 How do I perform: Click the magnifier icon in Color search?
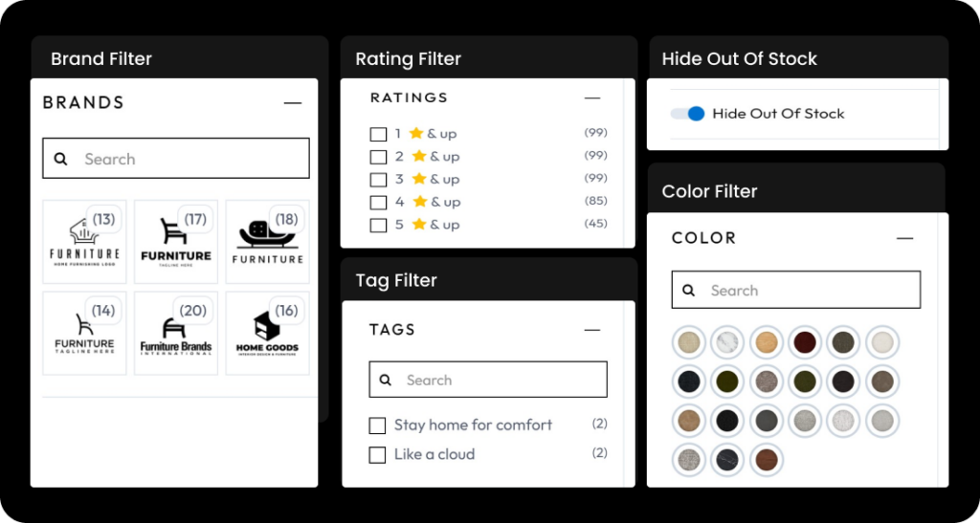(689, 291)
